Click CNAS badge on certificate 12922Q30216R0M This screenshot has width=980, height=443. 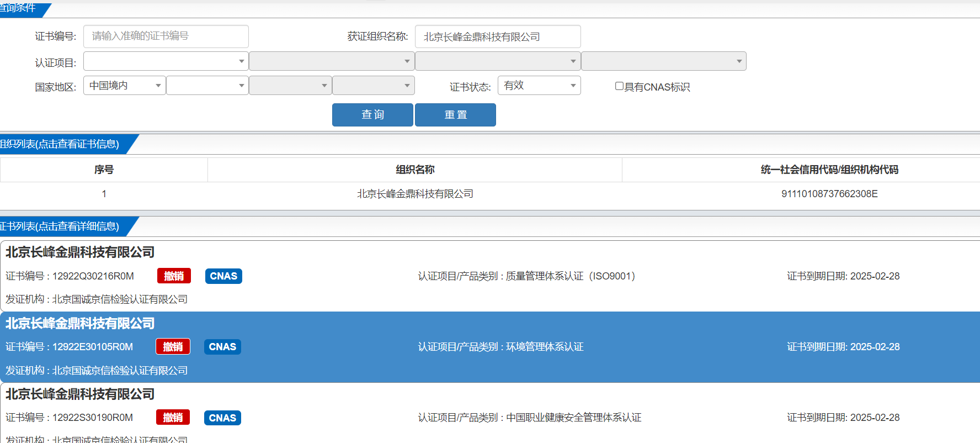223,276
